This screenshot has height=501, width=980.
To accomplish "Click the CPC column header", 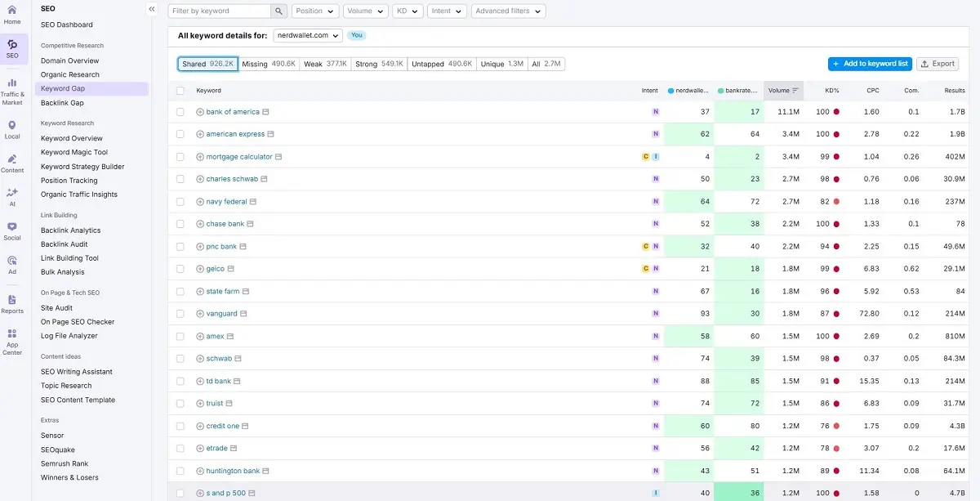I will (x=873, y=91).
